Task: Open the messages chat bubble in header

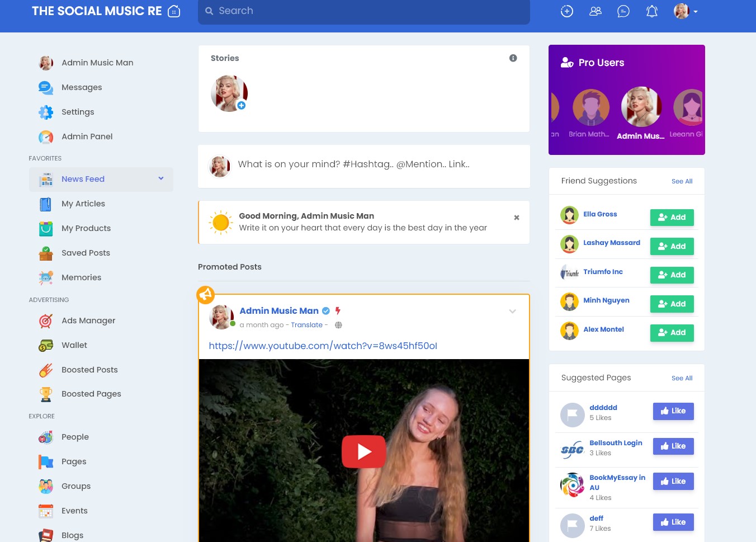Action: pyautogui.click(x=623, y=11)
